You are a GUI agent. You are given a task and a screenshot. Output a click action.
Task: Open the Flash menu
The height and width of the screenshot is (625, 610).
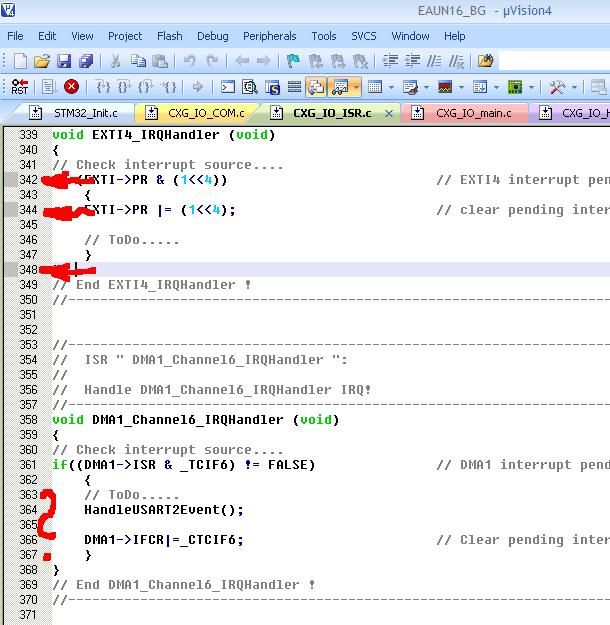(x=169, y=36)
